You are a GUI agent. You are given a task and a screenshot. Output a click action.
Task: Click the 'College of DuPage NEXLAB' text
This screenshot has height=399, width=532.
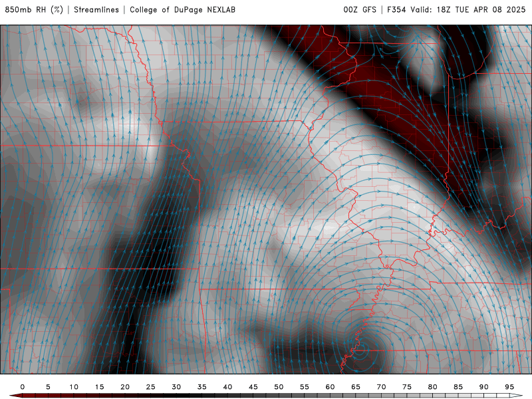[182, 10]
